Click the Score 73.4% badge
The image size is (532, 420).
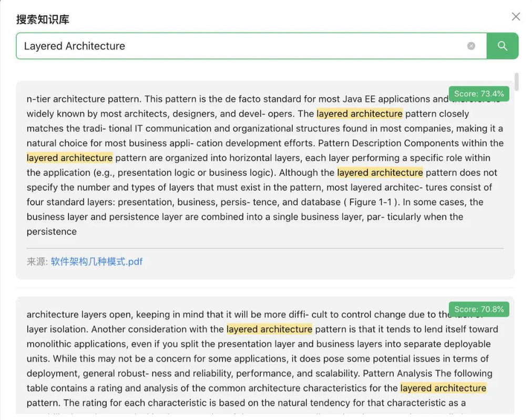[479, 94]
